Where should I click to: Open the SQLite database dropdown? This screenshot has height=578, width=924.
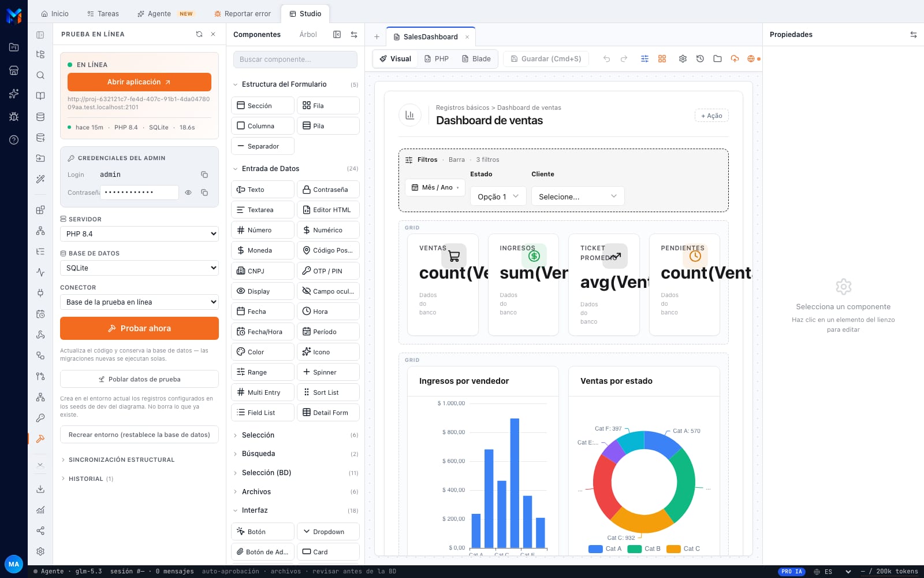tap(139, 268)
